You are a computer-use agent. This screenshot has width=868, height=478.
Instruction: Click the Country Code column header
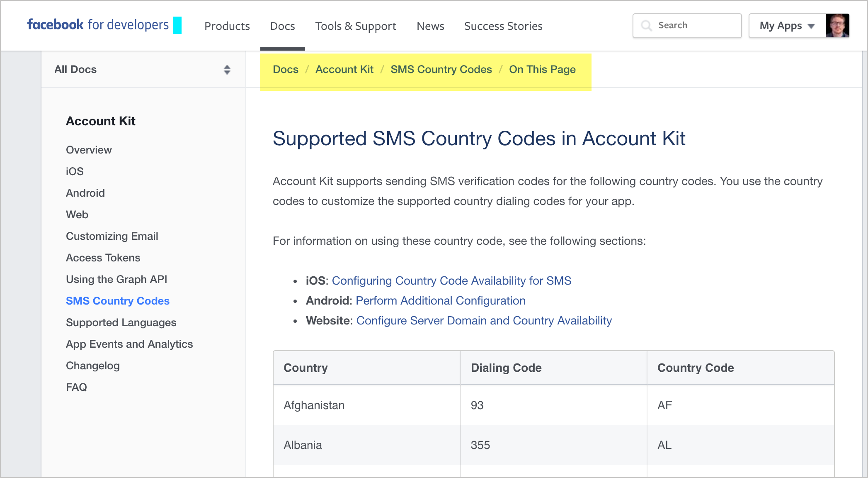[x=741, y=368]
